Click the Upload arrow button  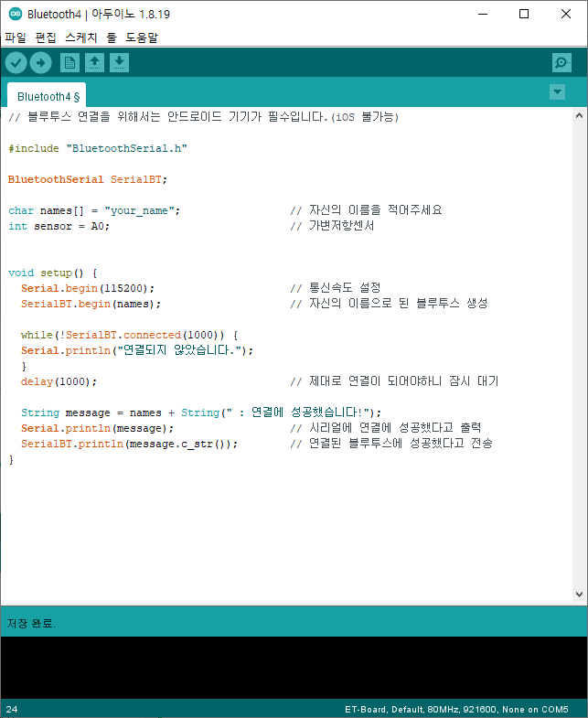tap(41, 63)
